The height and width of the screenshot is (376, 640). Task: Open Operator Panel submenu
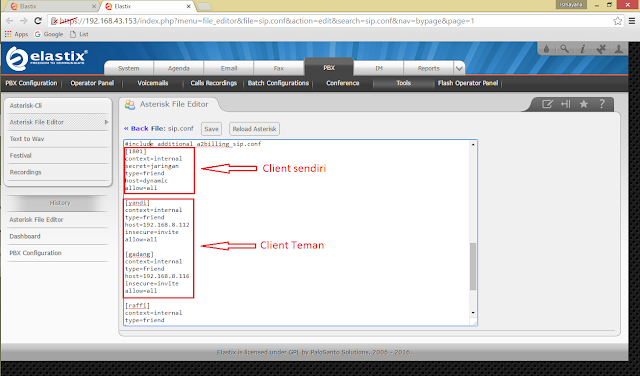92,83
